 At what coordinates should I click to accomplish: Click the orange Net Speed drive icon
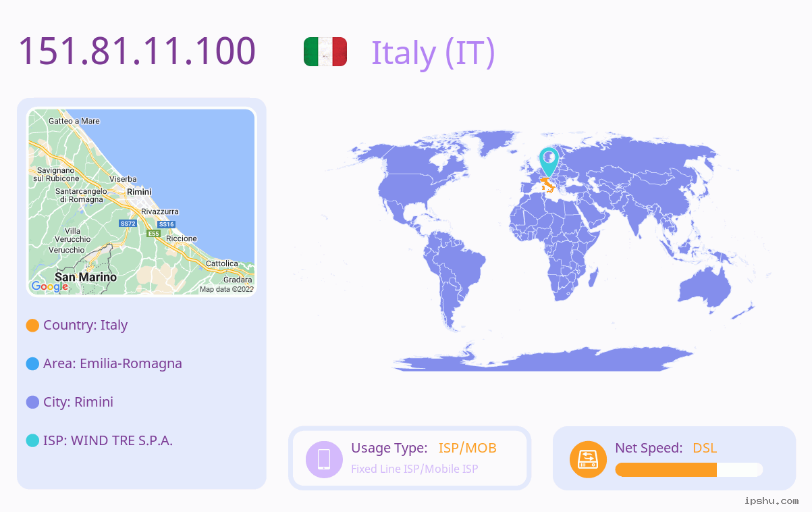coord(588,459)
